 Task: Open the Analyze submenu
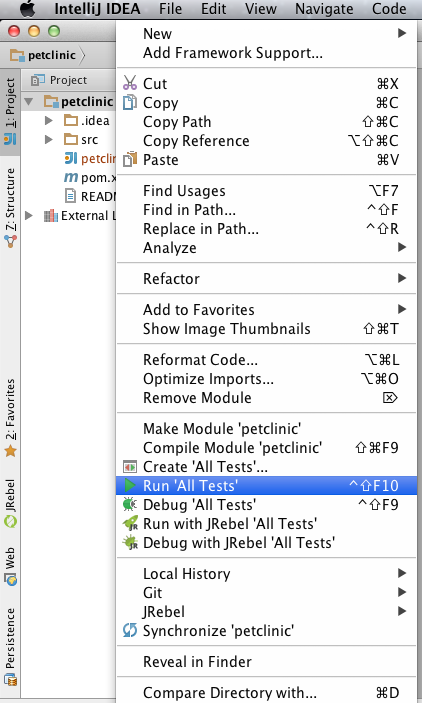(266, 247)
